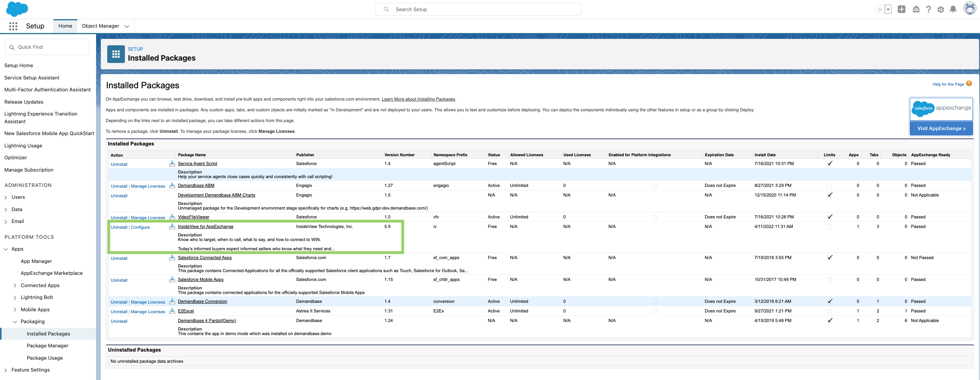Viewport: 980px width, 380px height.
Task: Open the Optimizer sidebar item
Action: tap(15, 158)
